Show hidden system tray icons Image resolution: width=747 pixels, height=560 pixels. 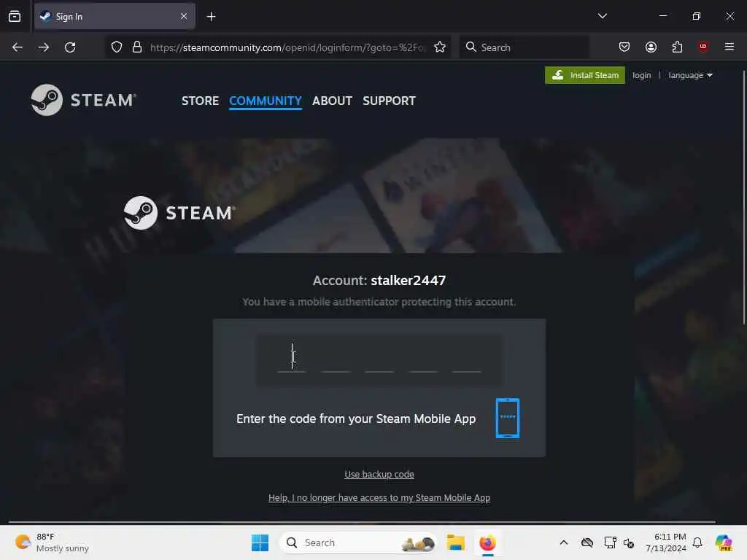click(564, 542)
